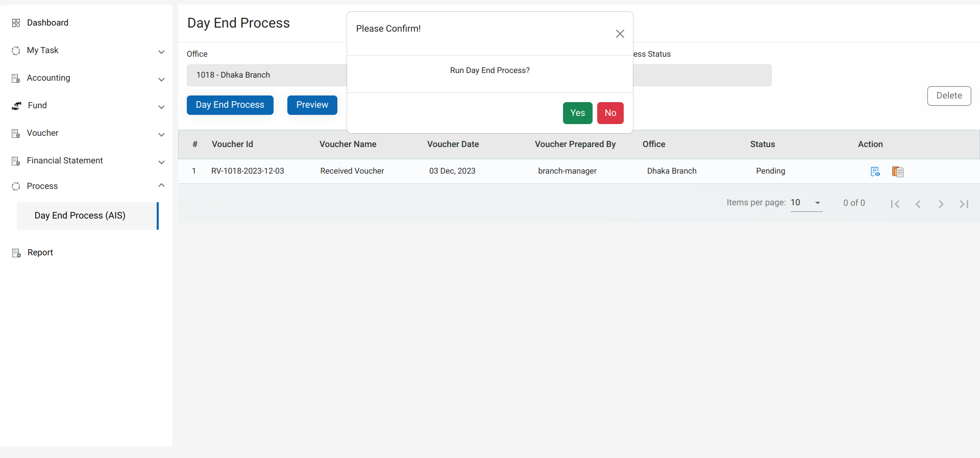Click the Dhaka Branch office cell
Screen dimensions: 980x458
point(672,171)
